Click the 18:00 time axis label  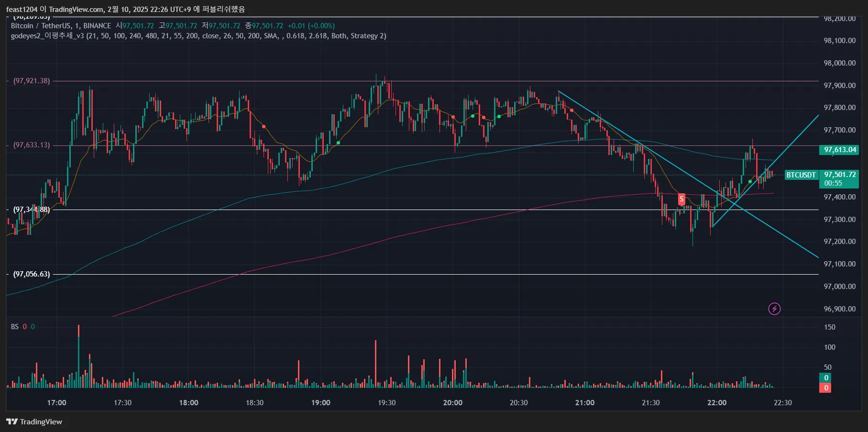click(188, 403)
